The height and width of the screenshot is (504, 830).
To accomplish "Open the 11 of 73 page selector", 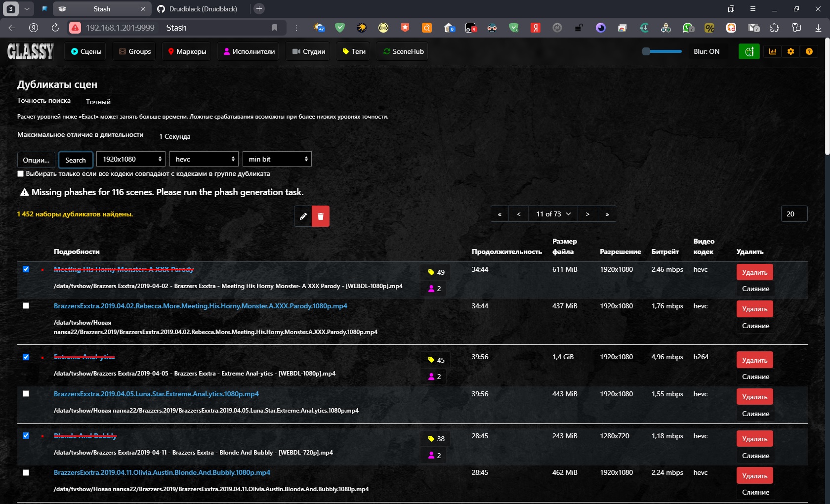I will point(553,214).
